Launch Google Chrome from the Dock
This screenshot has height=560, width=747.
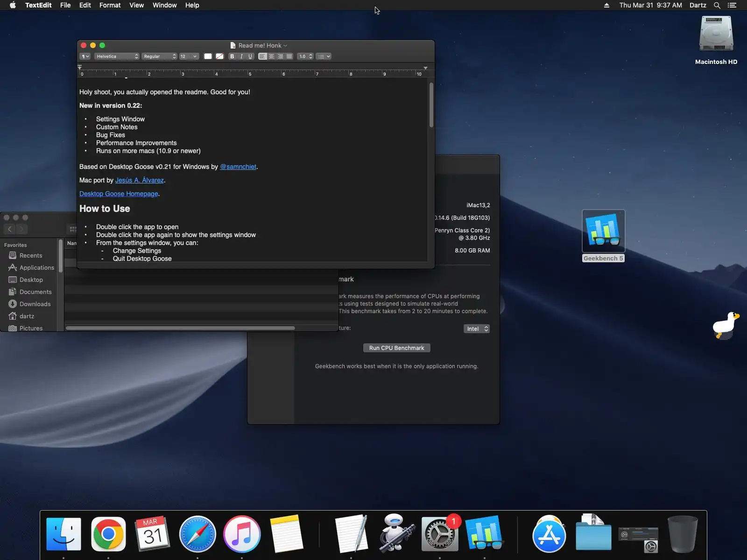(108, 533)
